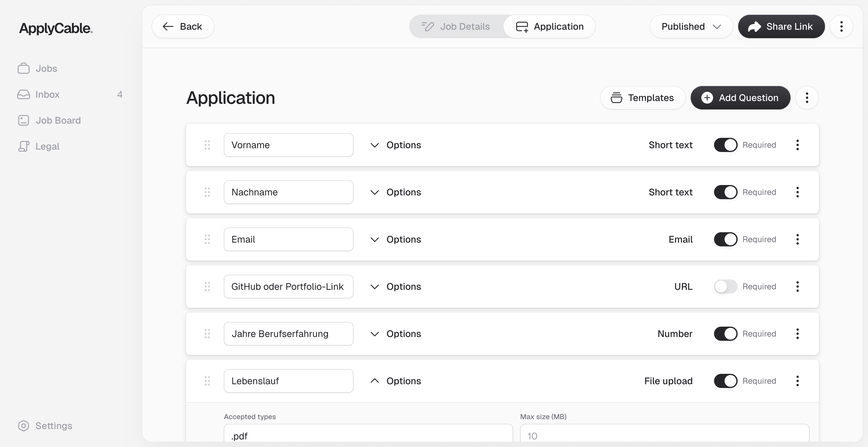Grab the Lebenslauf row drag handle
The image size is (868, 447).
207,381
